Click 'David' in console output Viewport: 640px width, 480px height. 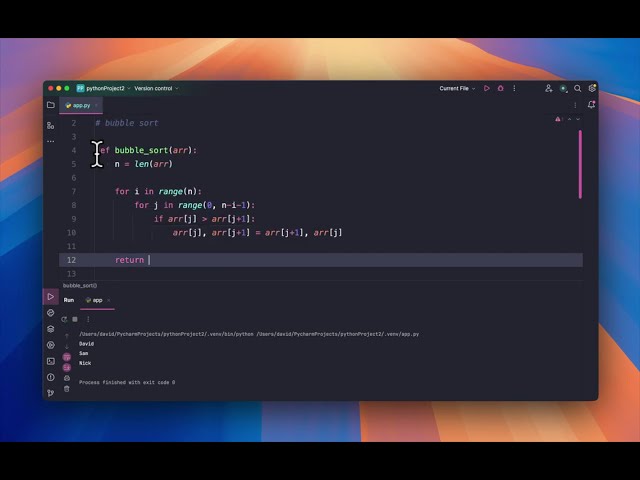coord(87,344)
